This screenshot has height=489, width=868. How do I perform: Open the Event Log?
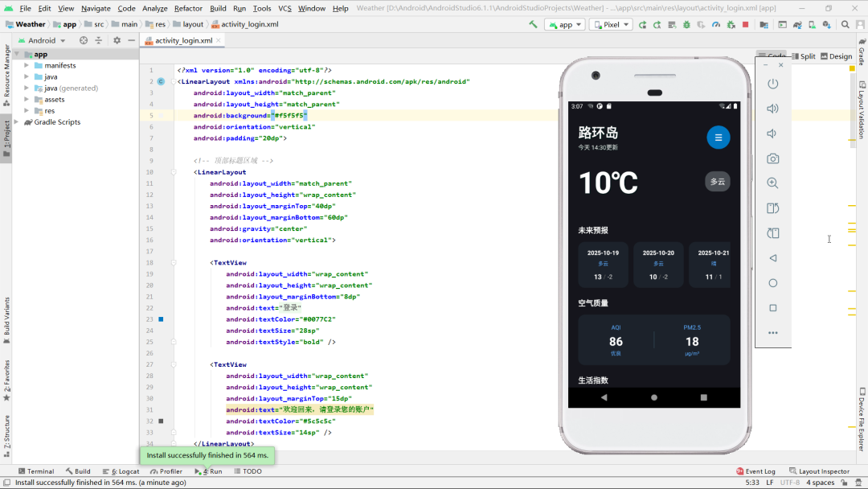[755, 471]
